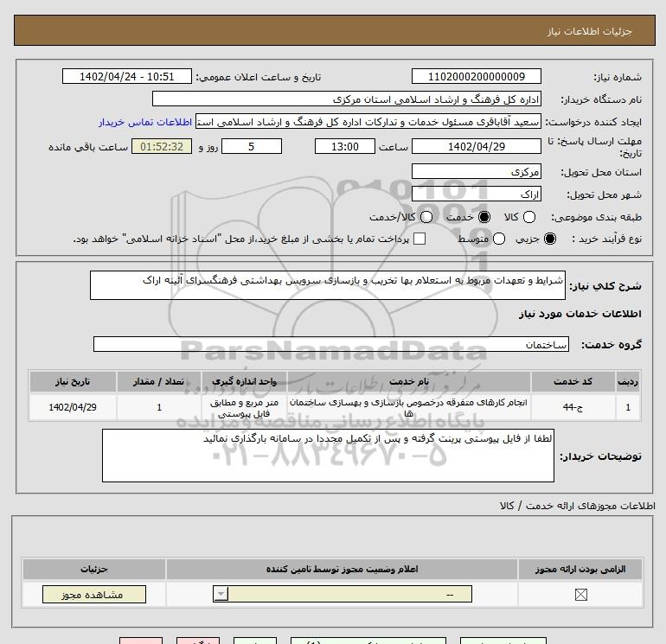Choose the جزیی purchase process radio

point(549,239)
